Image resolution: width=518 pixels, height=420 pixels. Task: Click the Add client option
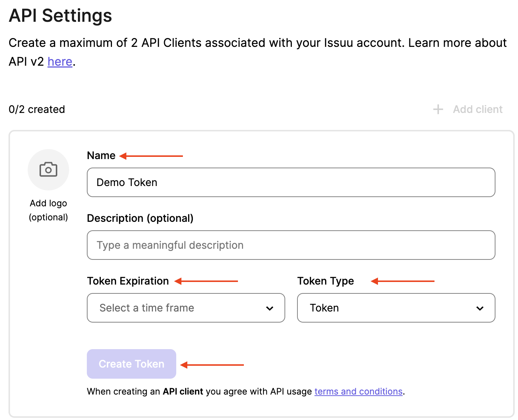tap(477, 109)
